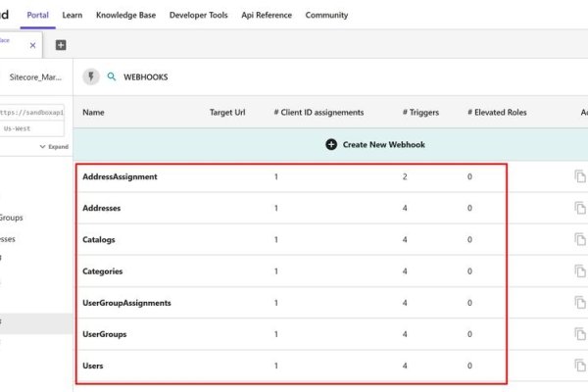Click Create New Webhook button

(x=374, y=145)
